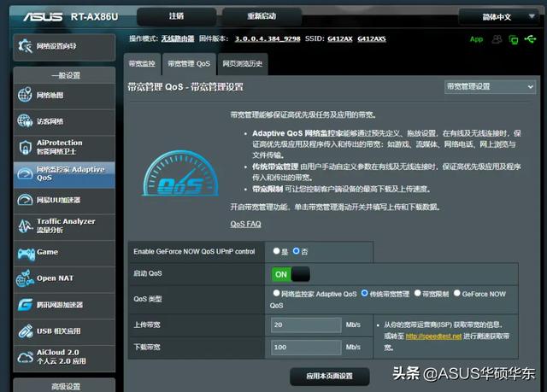Open Traffic Analyzer 流量分析 menu item
The width and height of the screenshot is (547, 392).
pyautogui.click(x=64, y=226)
